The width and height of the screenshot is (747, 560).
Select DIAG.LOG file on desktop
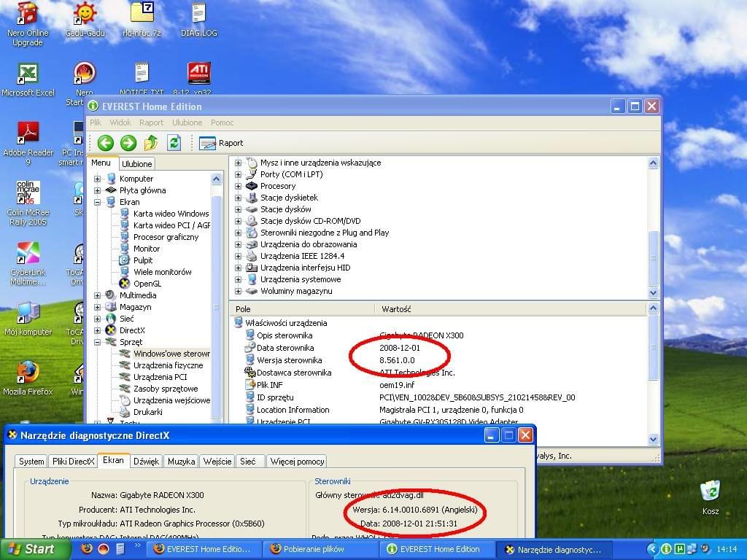[199, 20]
